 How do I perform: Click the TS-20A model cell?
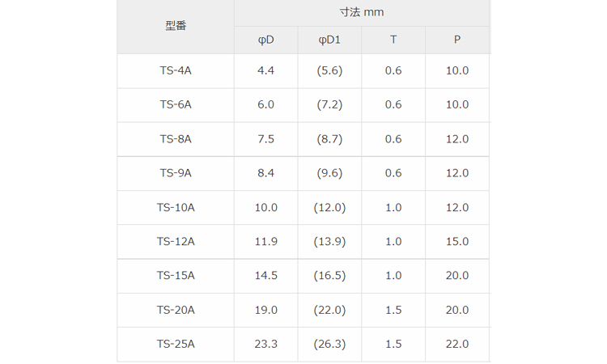point(176,310)
